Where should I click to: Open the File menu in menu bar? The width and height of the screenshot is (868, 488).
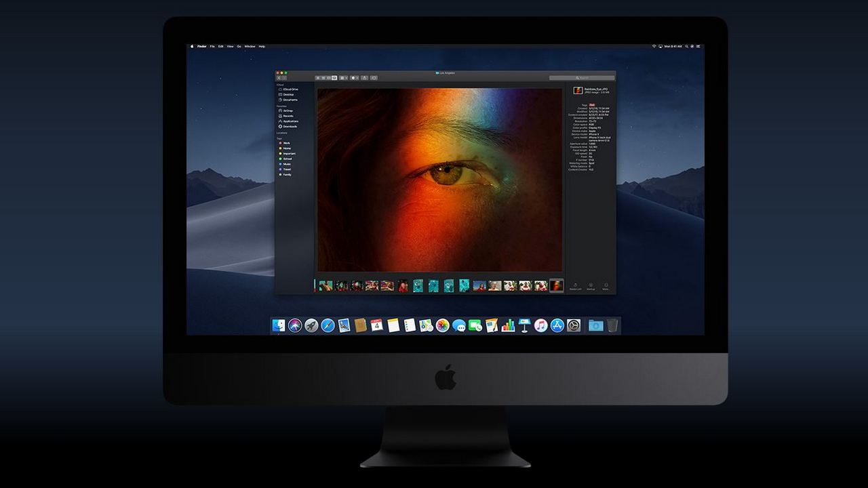[212, 46]
